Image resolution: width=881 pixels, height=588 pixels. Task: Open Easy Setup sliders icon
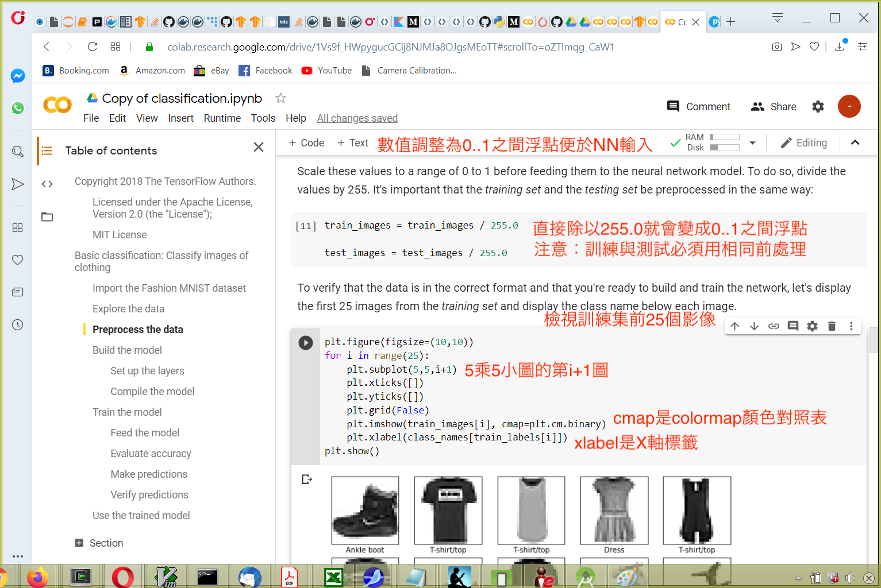(x=863, y=47)
